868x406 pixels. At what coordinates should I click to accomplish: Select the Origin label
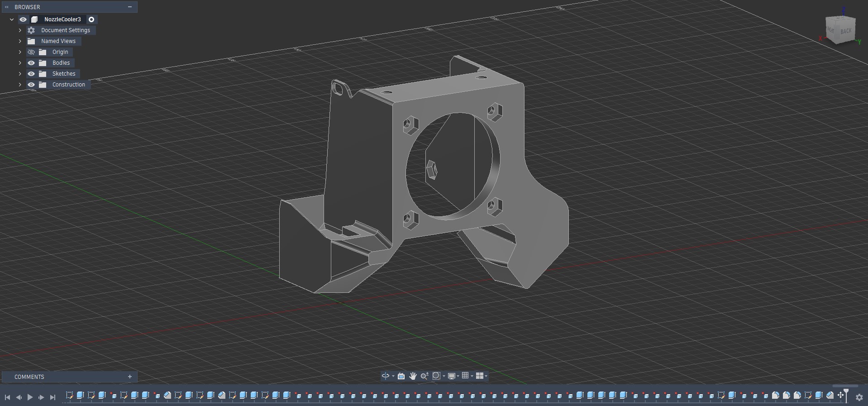click(x=60, y=52)
